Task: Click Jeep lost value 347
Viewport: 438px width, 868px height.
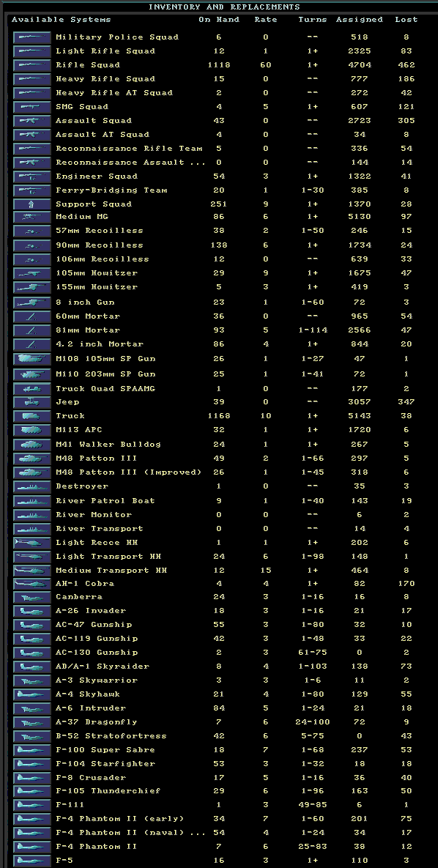Action: tap(407, 402)
